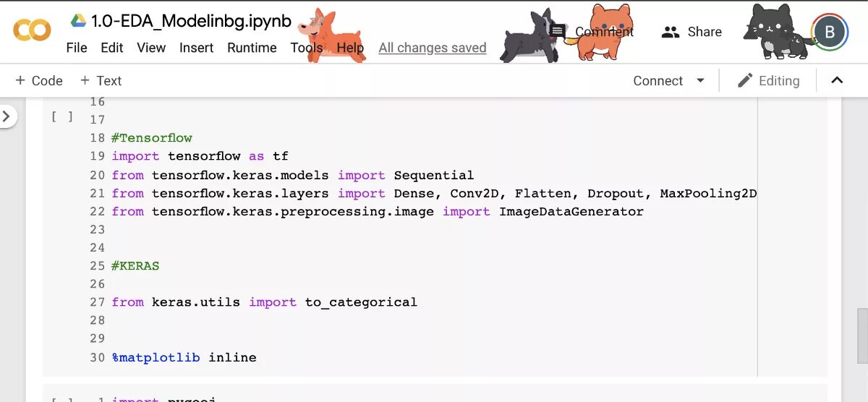The height and width of the screenshot is (402, 868).
Task: Open the Edit menu
Action: click(112, 48)
